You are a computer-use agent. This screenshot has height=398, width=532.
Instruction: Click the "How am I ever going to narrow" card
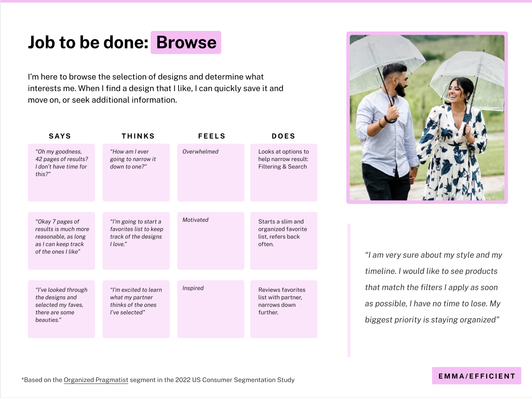(136, 173)
